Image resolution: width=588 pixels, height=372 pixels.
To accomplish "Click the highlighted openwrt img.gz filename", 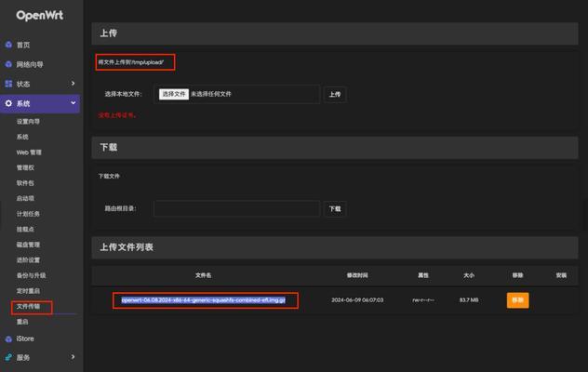I will point(204,300).
